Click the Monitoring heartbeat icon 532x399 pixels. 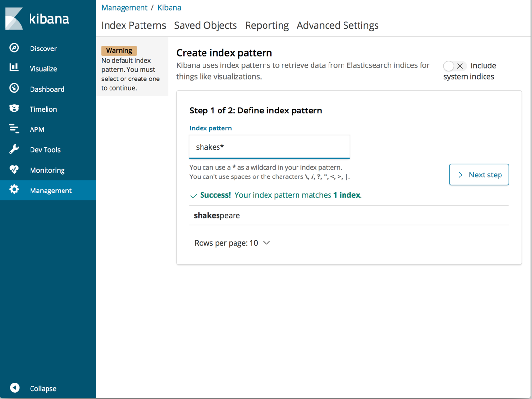coord(14,170)
